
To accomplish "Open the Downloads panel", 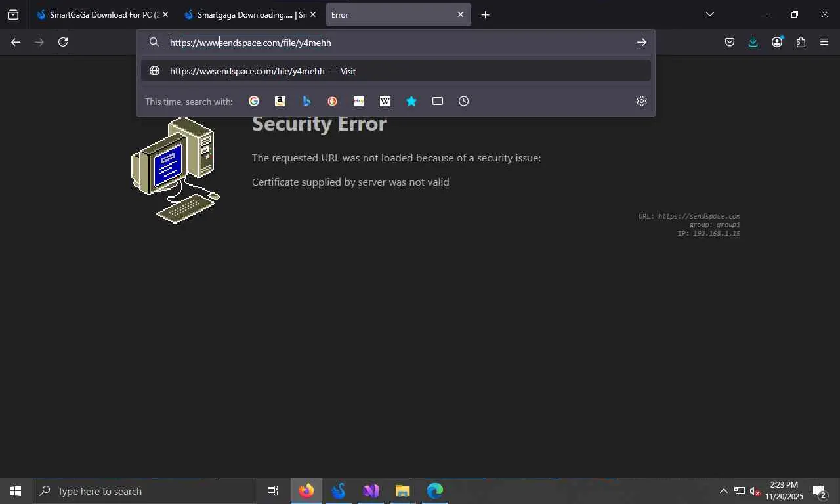I will (753, 42).
